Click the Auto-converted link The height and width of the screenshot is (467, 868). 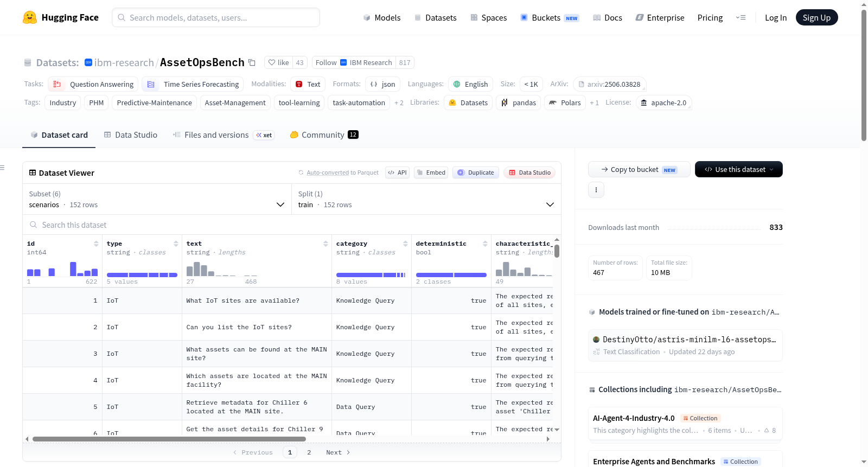[328, 172]
